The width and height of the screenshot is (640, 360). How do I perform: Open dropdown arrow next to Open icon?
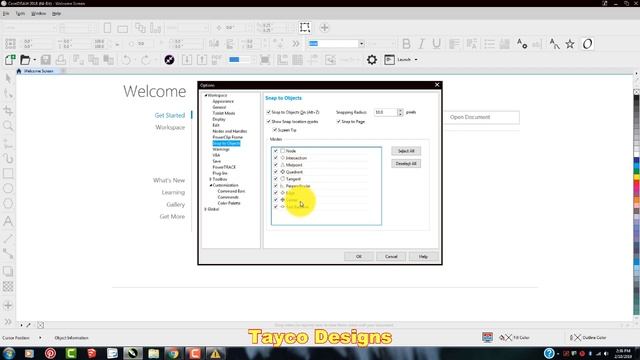pos(35,60)
